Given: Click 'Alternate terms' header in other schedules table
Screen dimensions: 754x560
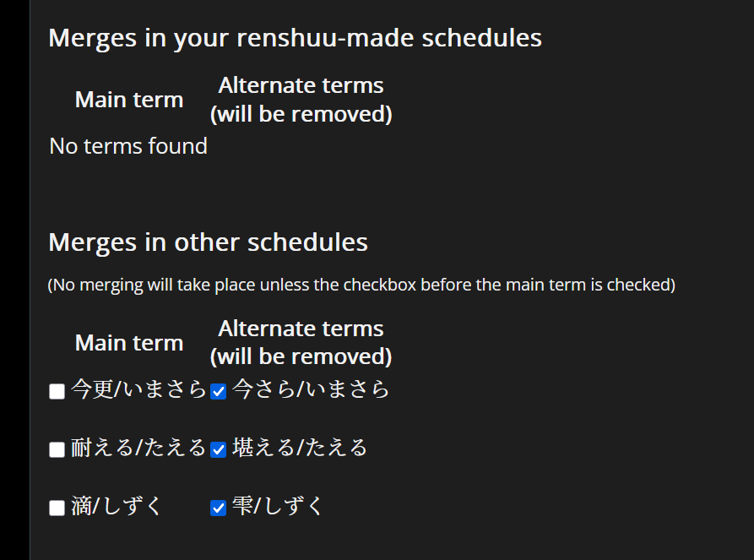Looking at the screenshot, I should click(301, 342).
